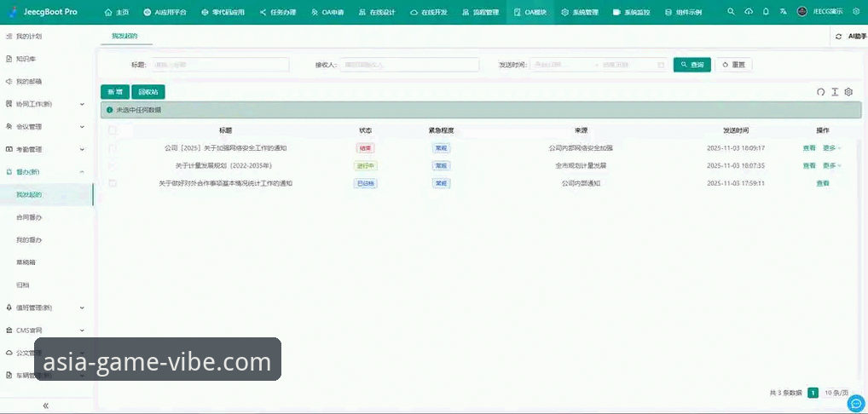Click the 重置 reset button
This screenshot has width=868, height=414.
(x=733, y=65)
